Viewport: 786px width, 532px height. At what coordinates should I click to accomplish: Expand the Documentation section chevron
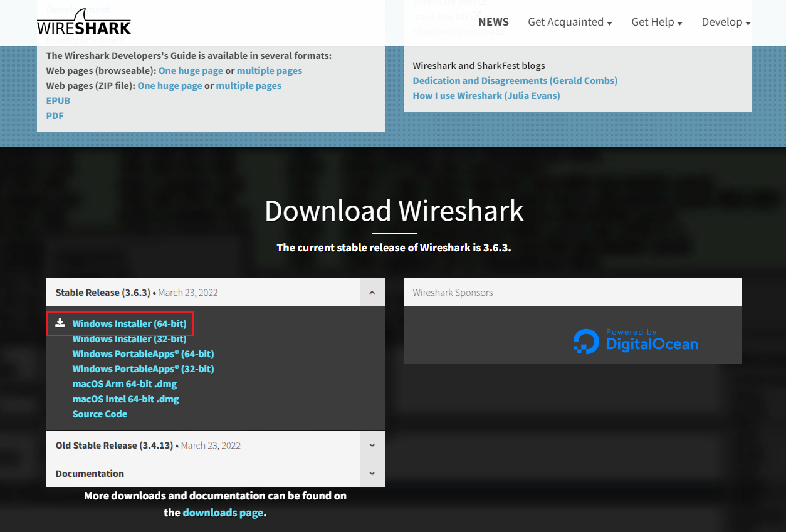(372, 474)
